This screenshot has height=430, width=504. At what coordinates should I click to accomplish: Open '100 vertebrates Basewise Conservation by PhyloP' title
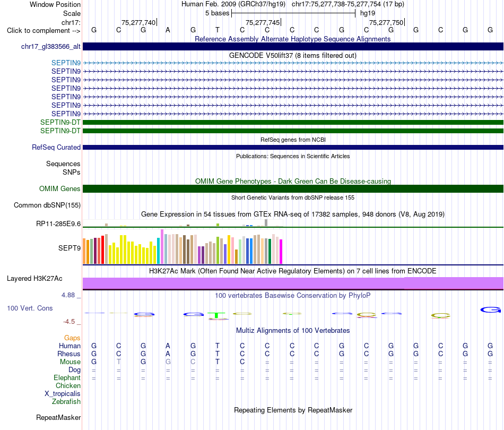point(292,295)
